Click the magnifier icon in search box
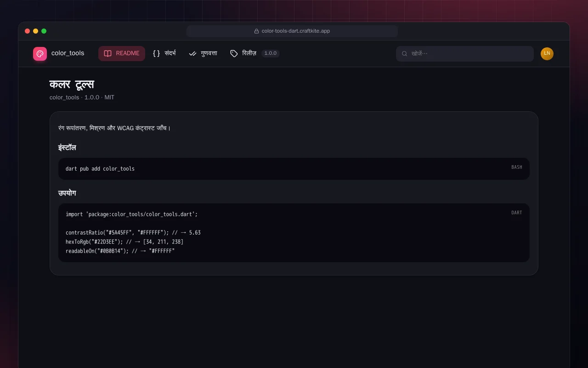The image size is (588, 368). pos(405,53)
